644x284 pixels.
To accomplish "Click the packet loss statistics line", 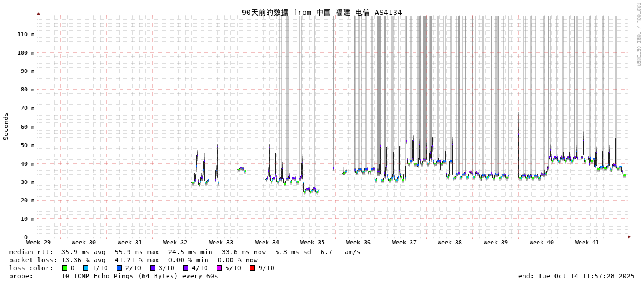I will tap(133, 260).
